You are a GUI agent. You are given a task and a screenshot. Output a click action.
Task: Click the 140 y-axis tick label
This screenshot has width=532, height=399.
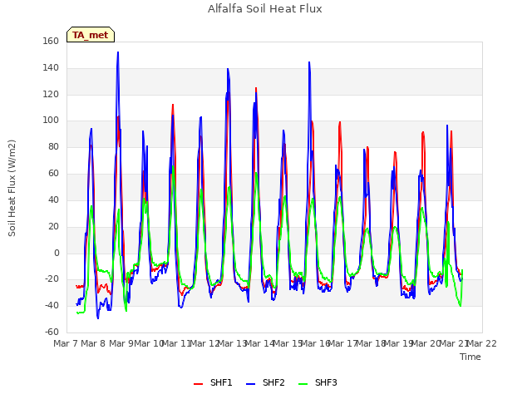click(x=51, y=67)
